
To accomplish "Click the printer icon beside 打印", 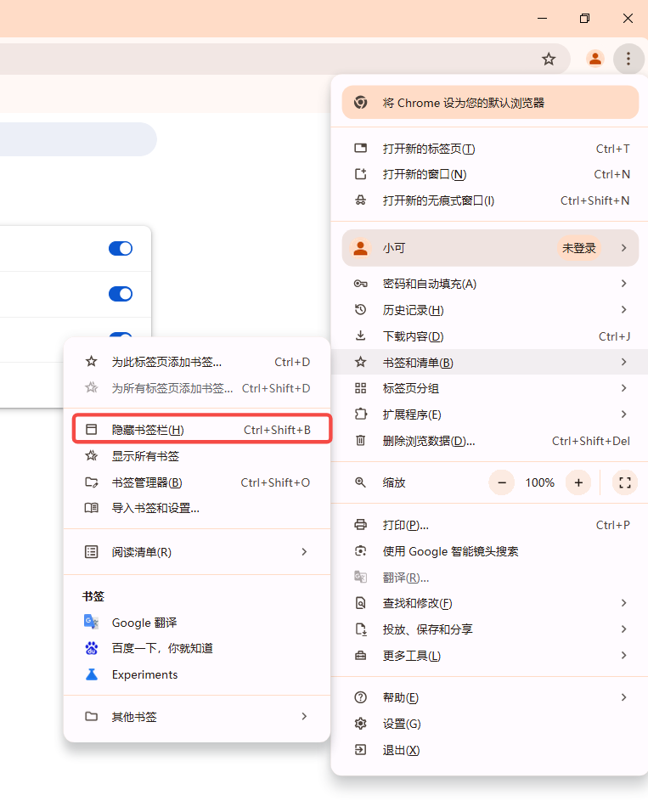I will point(360,525).
